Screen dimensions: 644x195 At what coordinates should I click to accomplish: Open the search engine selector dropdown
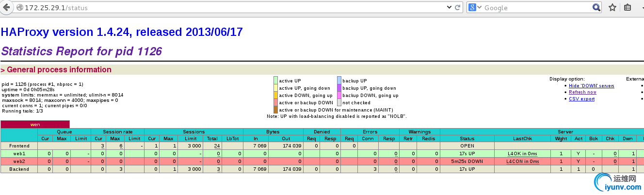pos(479,7)
